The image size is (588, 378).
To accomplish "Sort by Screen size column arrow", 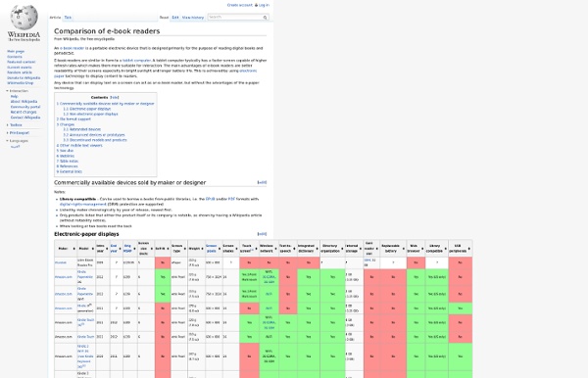I will click(152, 249).
